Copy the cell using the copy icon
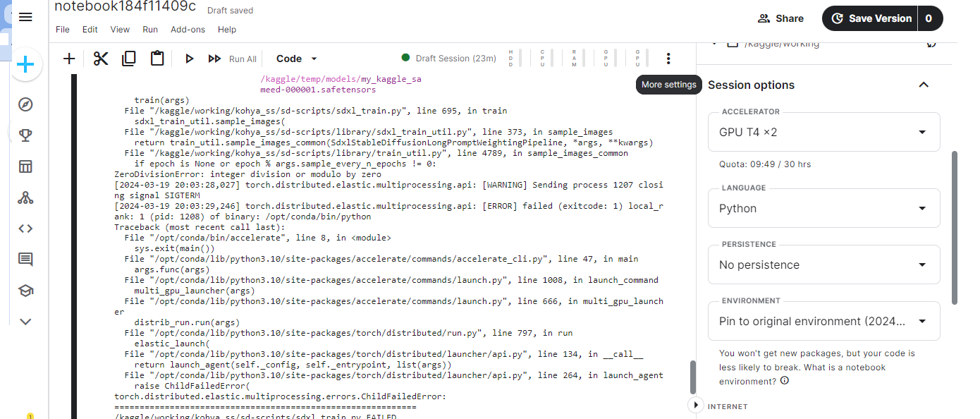Image resolution: width=980 pixels, height=419 pixels. click(128, 59)
